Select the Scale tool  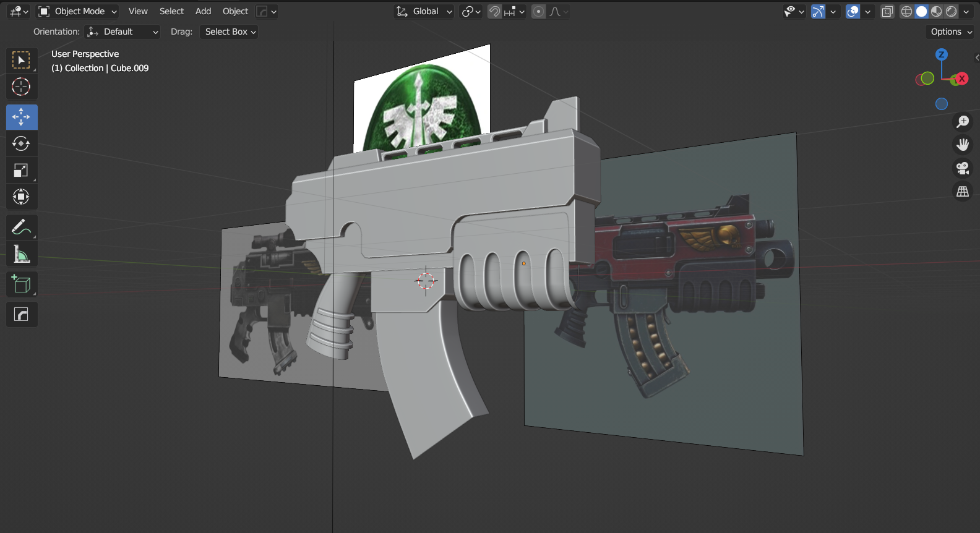[x=21, y=170]
